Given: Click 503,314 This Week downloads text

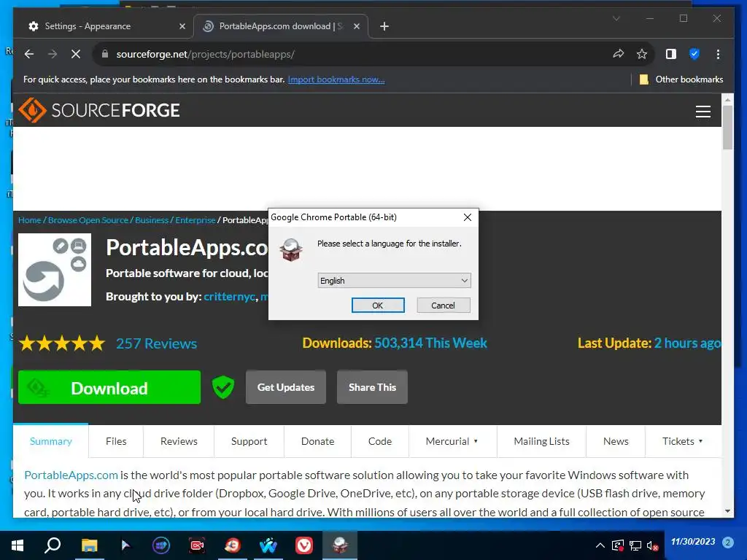Looking at the screenshot, I should point(430,343).
